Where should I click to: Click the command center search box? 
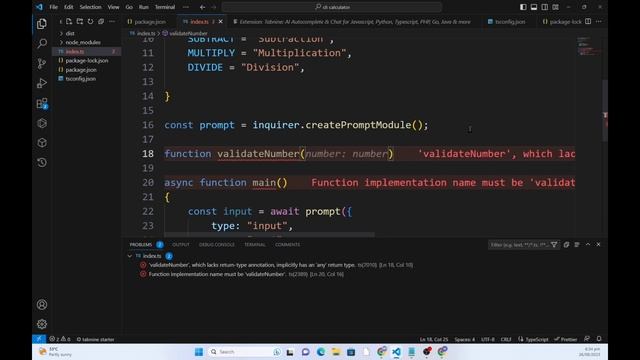(332, 7)
